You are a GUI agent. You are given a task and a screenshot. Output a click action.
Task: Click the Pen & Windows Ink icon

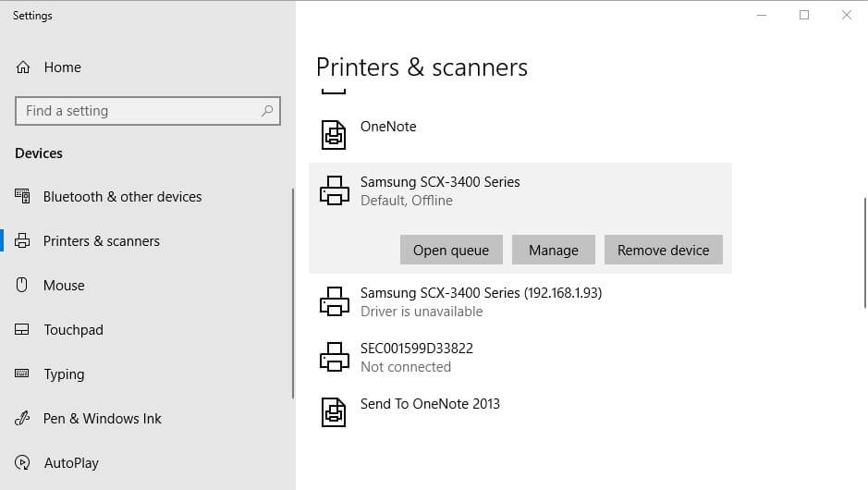(23, 419)
